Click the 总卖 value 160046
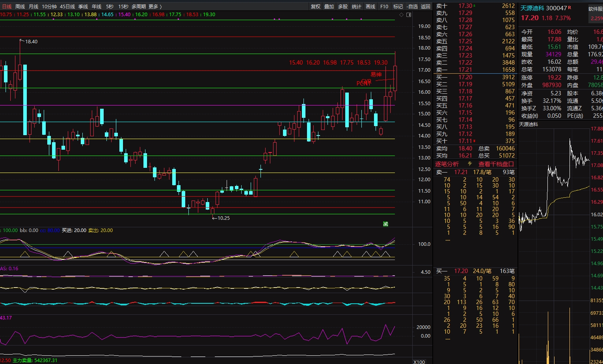 tap(505, 149)
